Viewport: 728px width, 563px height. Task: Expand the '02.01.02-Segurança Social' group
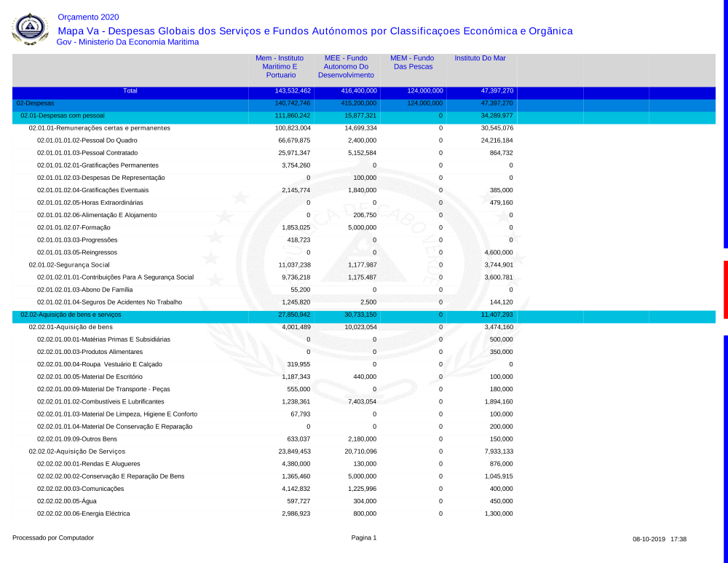tap(69, 264)
